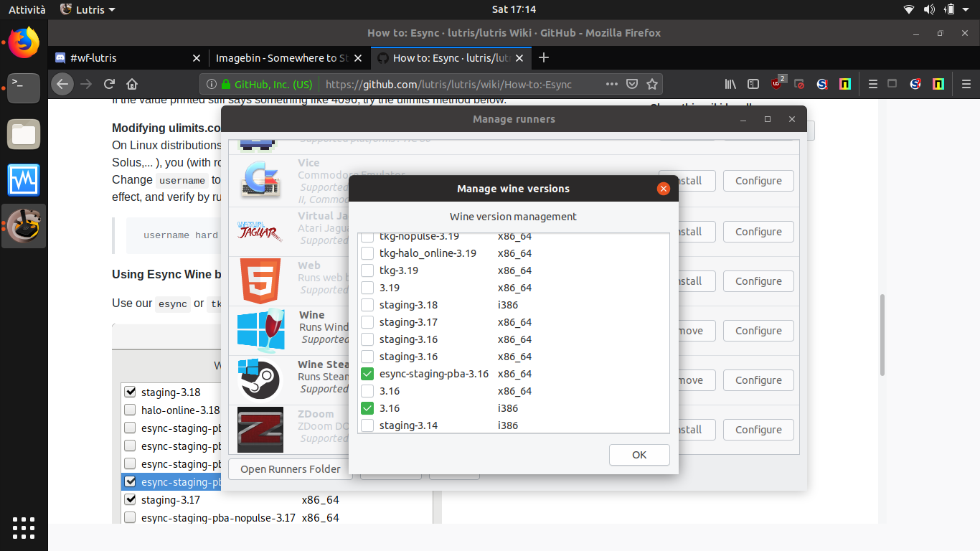Check the 3.16 x86_64 wine version
Screen dimensions: 980x551
point(367,391)
